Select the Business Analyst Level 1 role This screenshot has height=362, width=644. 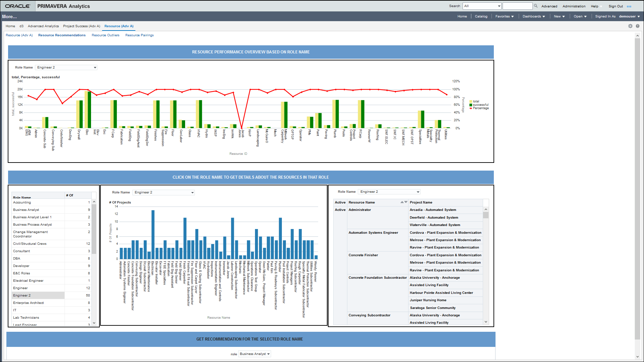(51, 217)
